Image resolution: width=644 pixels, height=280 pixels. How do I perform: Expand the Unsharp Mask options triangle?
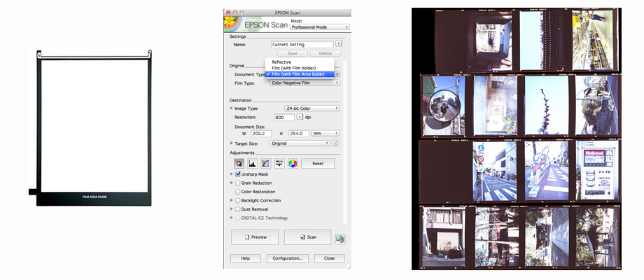point(232,174)
